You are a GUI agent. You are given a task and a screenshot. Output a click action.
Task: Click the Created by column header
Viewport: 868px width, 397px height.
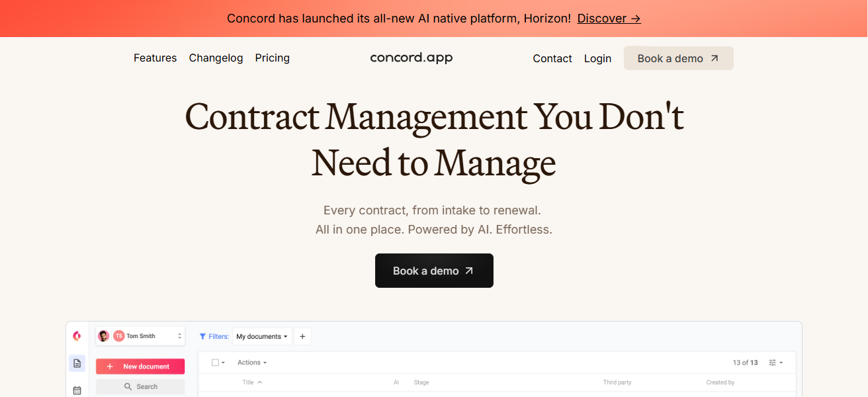(720, 382)
